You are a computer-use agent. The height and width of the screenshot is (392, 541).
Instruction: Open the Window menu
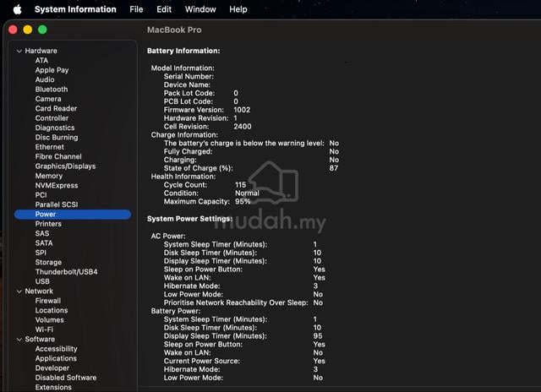200,9
